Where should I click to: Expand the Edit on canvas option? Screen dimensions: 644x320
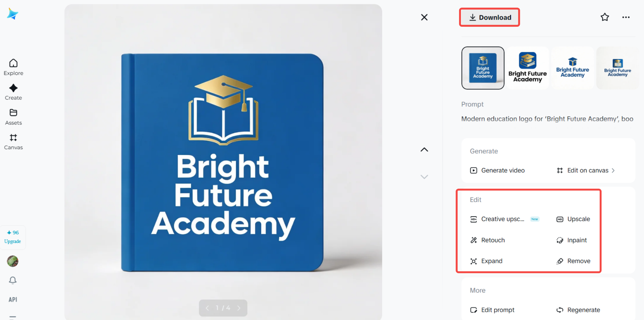588,170
